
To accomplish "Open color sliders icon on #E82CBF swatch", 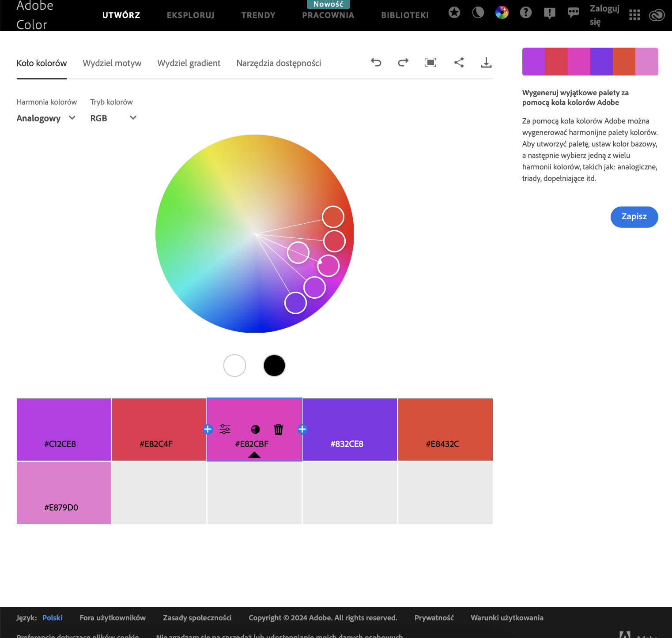I will point(225,429).
